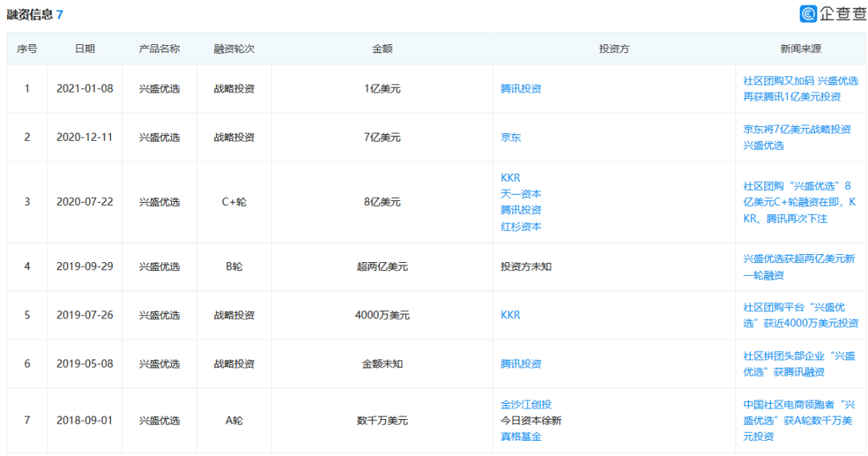The height and width of the screenshot is (456, 868).
Task: Click 投资方未知 in the B轮 row
Action: pyautogui.click(x=526, y=267)
